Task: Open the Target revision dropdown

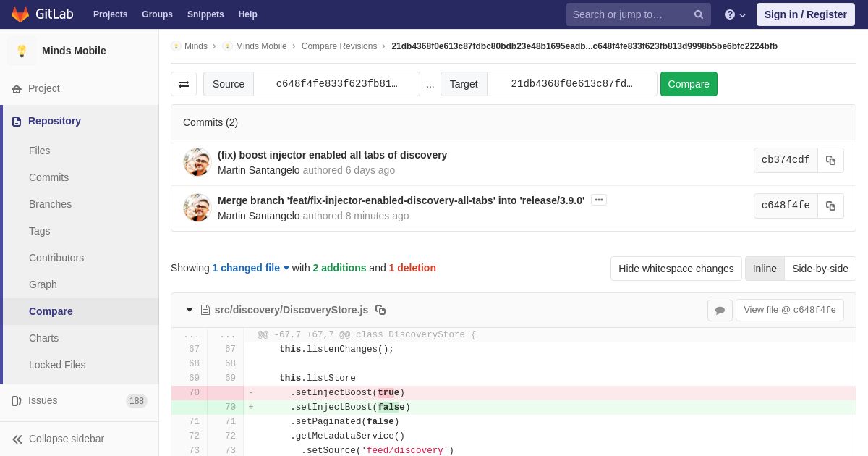Action: (x=571, y=84)
